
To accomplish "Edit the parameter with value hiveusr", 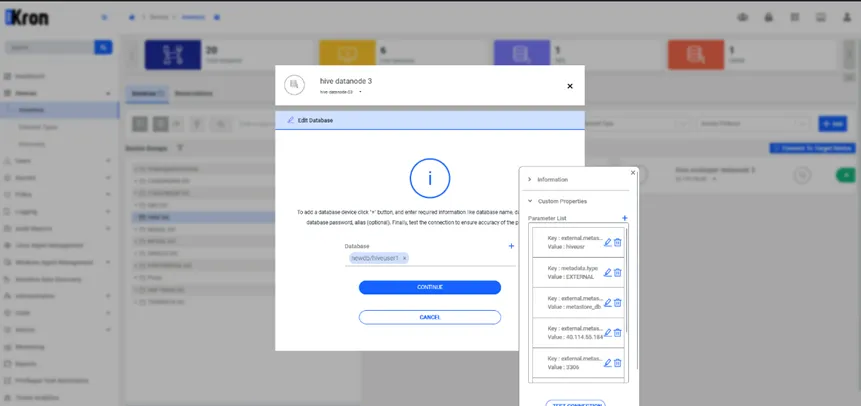I will pyautogui.click(x=607, y=242).
